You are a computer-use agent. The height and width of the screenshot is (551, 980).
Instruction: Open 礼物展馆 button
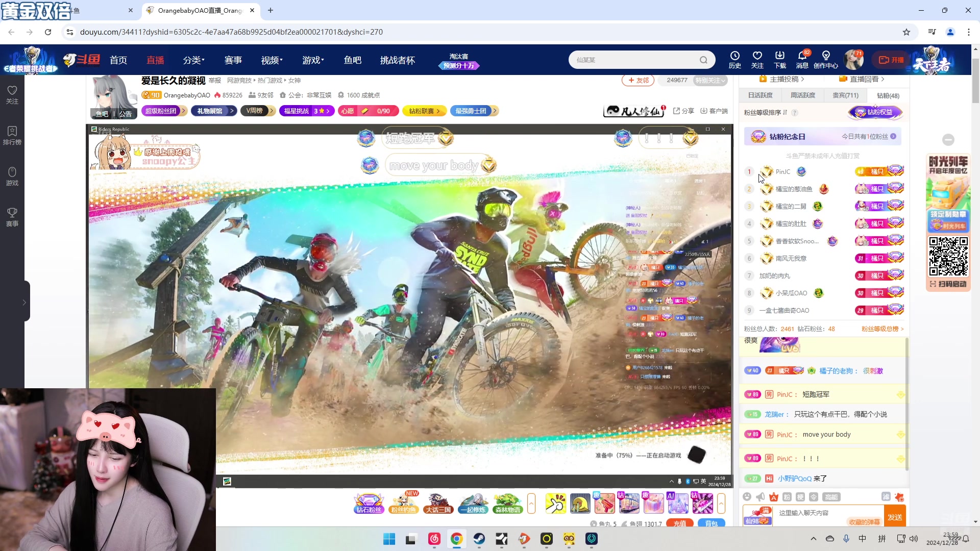(214, 111)
